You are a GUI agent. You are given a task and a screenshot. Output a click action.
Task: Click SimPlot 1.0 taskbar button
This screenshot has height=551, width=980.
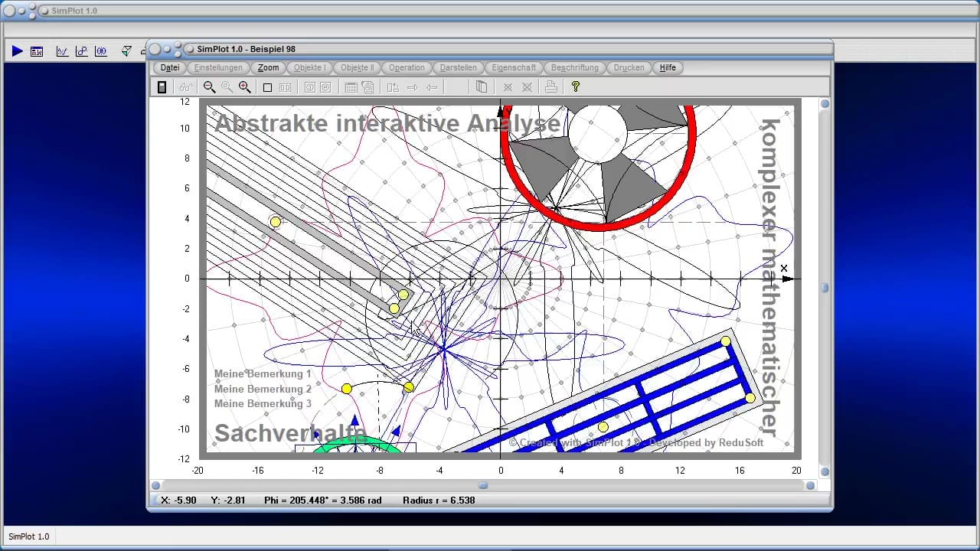pos(29,536)
